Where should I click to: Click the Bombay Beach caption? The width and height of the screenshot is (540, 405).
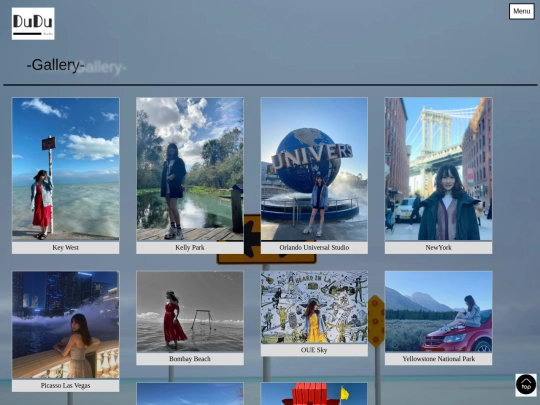[x=190, y=359]
